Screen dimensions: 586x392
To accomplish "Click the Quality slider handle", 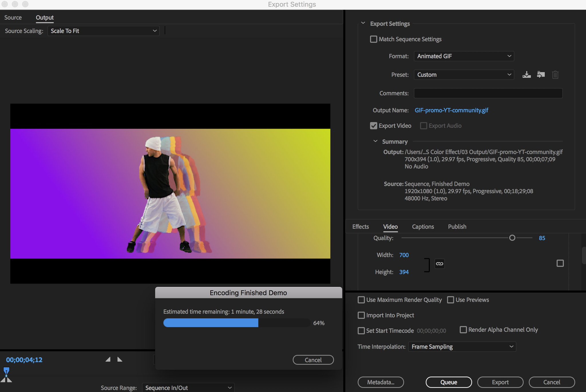I will pos(512,238).
